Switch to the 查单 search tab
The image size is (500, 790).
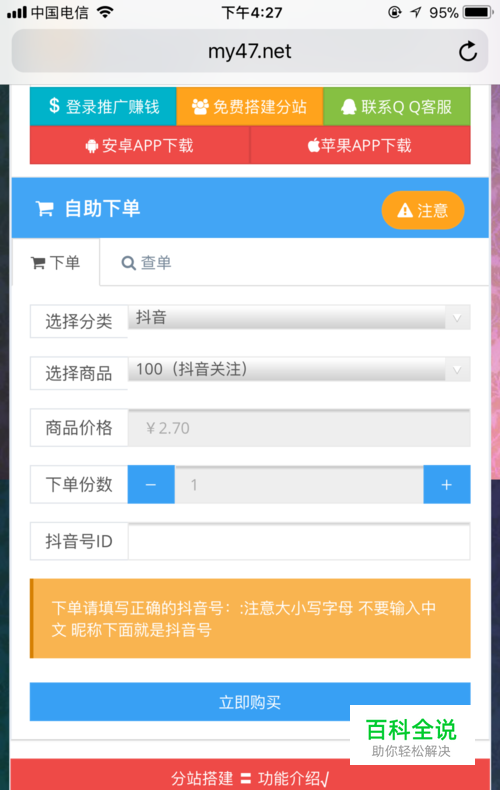coord(146,262)
